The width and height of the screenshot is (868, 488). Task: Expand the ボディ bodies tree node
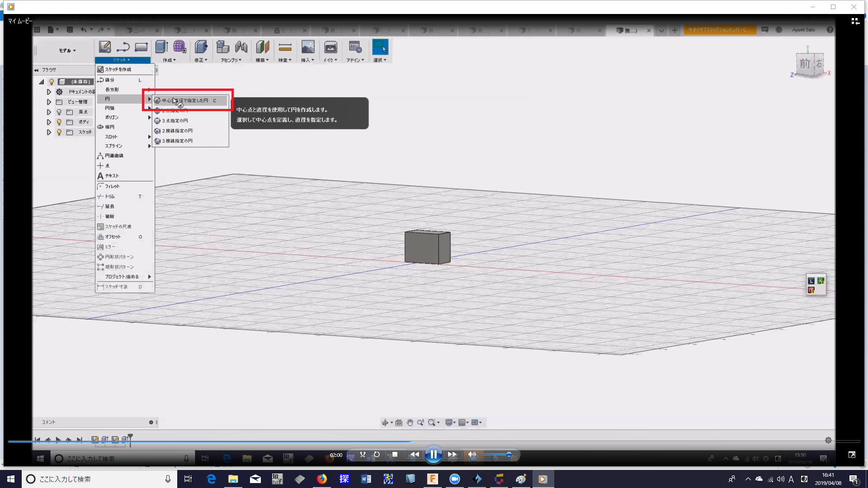tap(49, 122)
